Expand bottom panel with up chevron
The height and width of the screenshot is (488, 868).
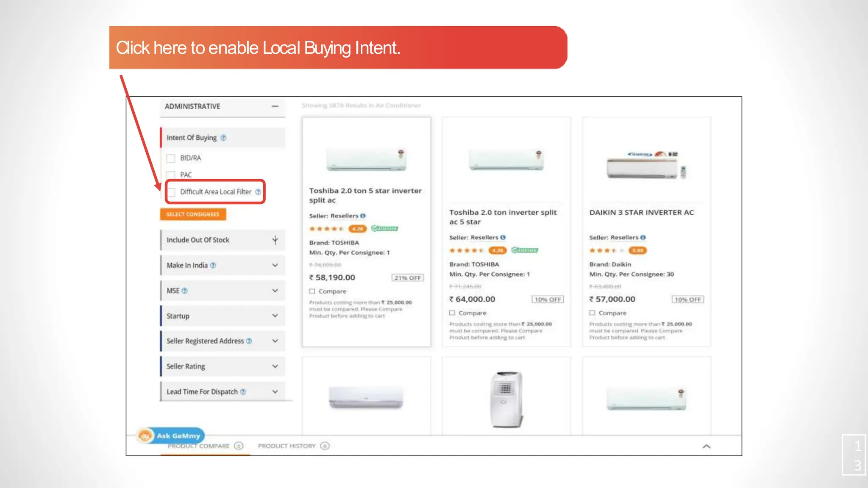click(707, 446)
